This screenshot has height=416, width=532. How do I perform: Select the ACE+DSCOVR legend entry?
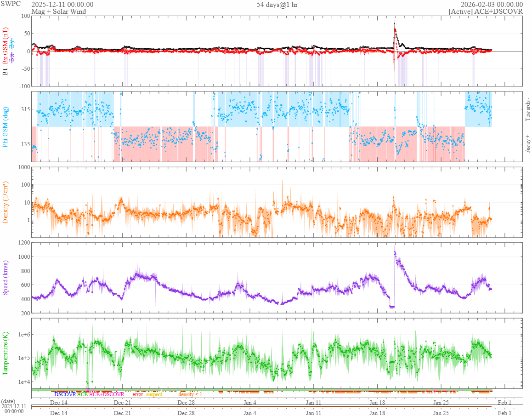107,394
